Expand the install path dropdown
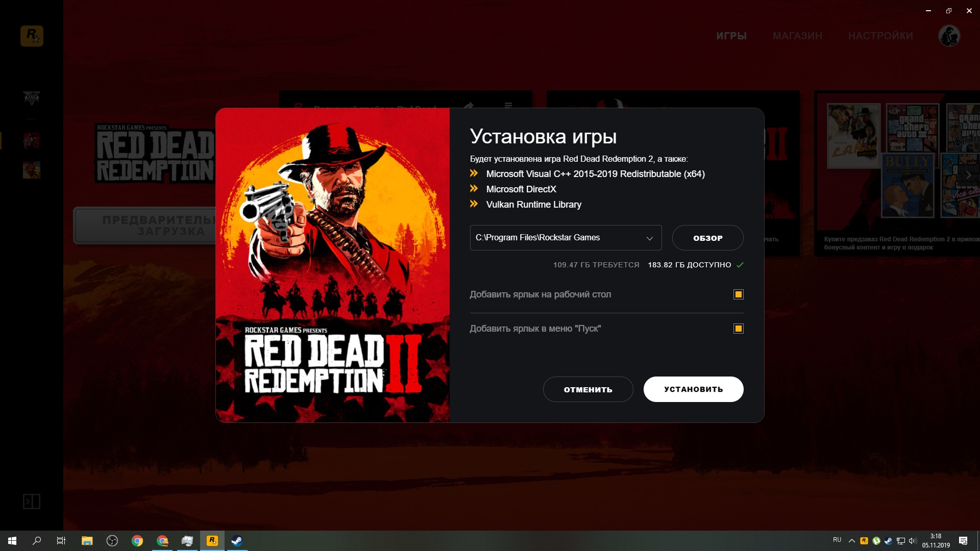 [x=649, y=238]
